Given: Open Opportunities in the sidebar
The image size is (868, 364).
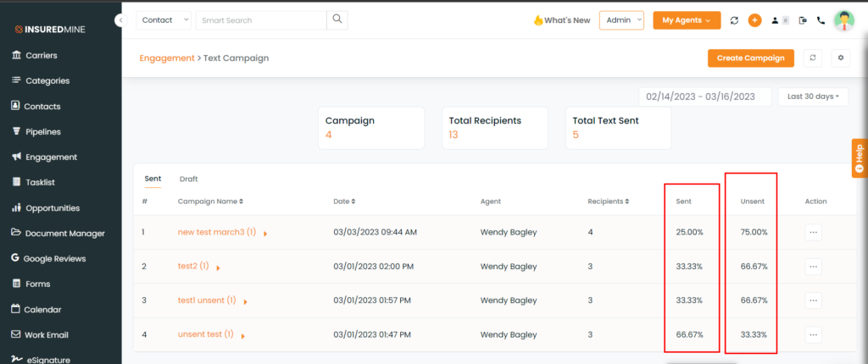Looking at the screenshot, I should click(46, 208).
